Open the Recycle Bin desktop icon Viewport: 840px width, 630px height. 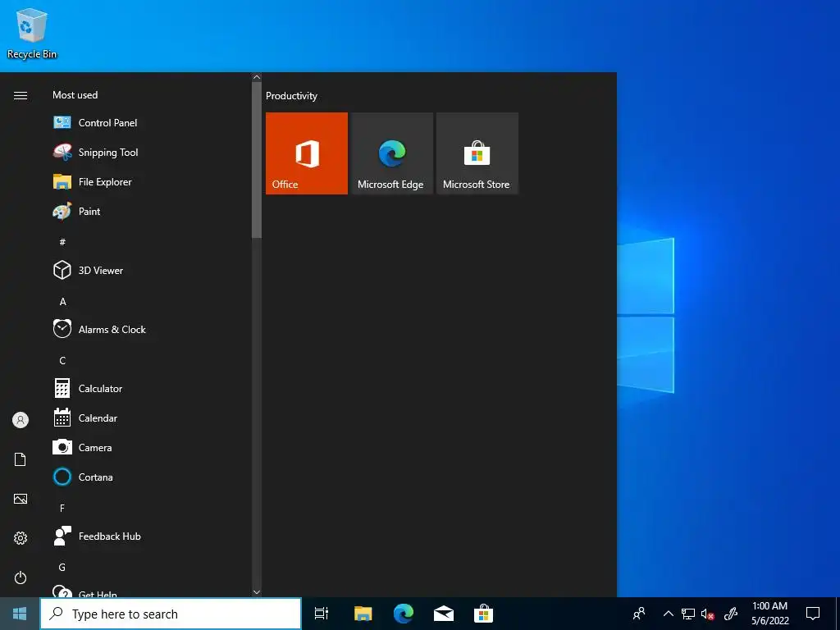point(32,33)
